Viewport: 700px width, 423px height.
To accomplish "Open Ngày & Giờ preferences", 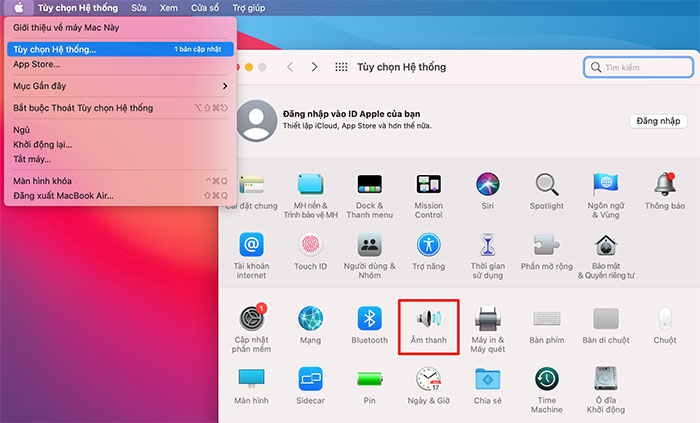I will (429, 386).
